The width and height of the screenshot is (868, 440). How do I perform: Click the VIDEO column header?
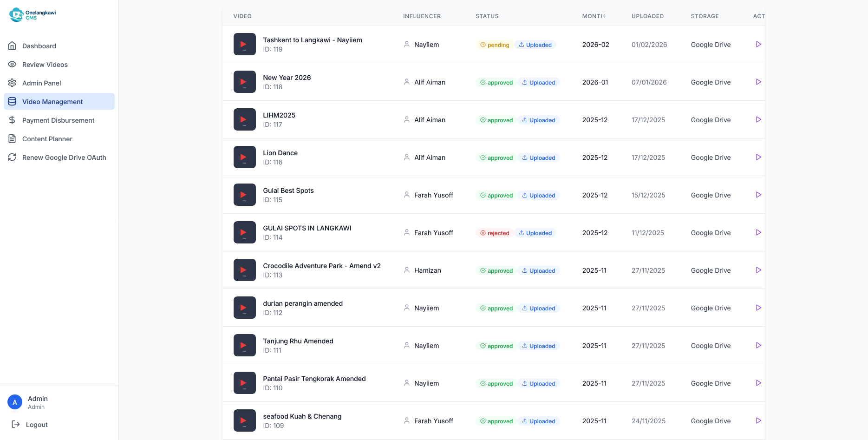(242, 16)
